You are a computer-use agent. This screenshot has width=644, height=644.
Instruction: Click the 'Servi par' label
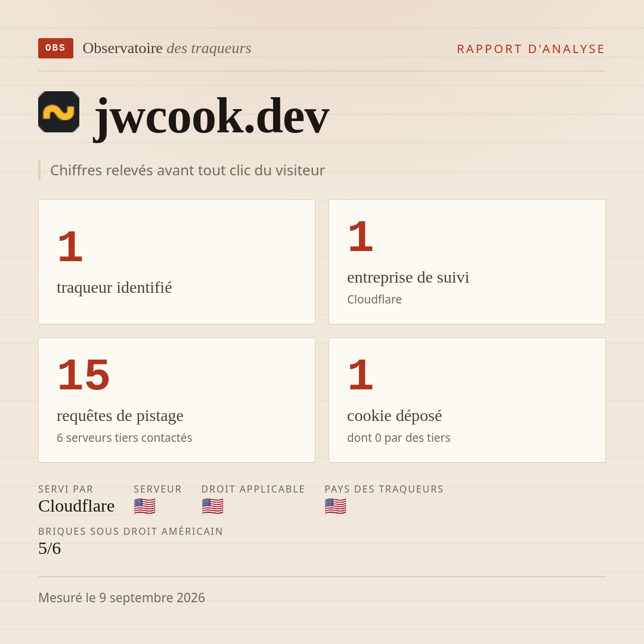coord(66,489)
